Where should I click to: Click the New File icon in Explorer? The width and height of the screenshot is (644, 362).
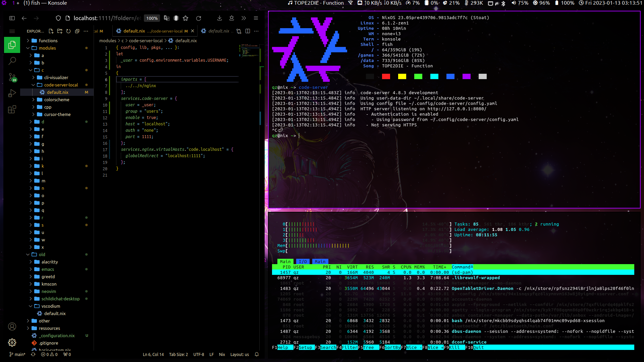coord(51,31)
